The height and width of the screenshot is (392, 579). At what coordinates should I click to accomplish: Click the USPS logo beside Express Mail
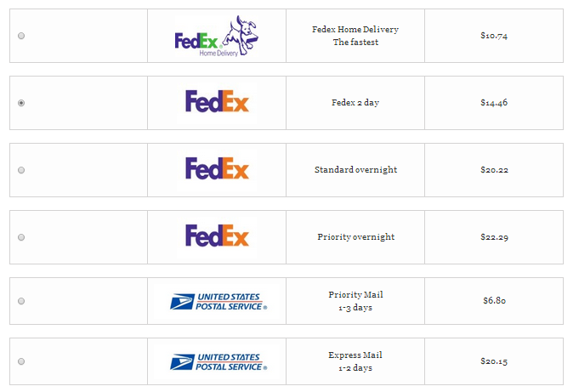[x=219, y=362]
